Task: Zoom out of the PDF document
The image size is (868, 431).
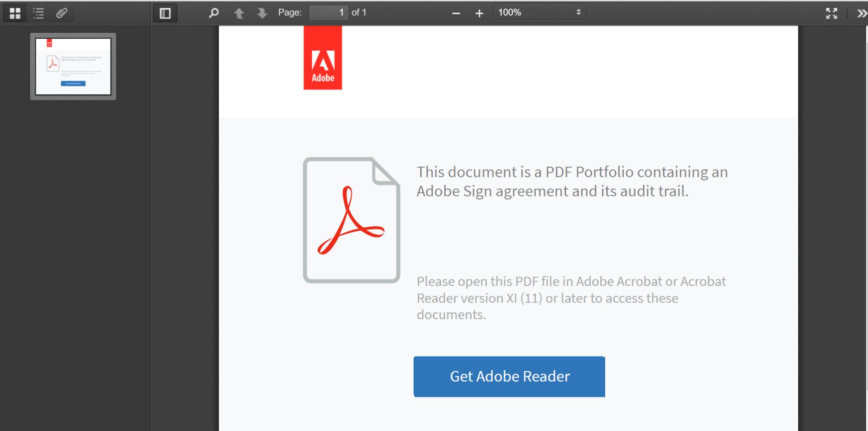Action: tap(456, 13)
